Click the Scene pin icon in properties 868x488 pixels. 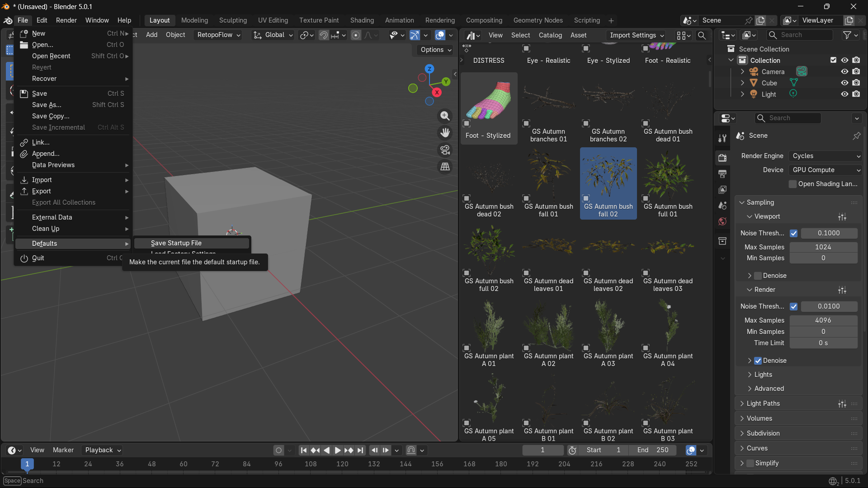[857, 136]
